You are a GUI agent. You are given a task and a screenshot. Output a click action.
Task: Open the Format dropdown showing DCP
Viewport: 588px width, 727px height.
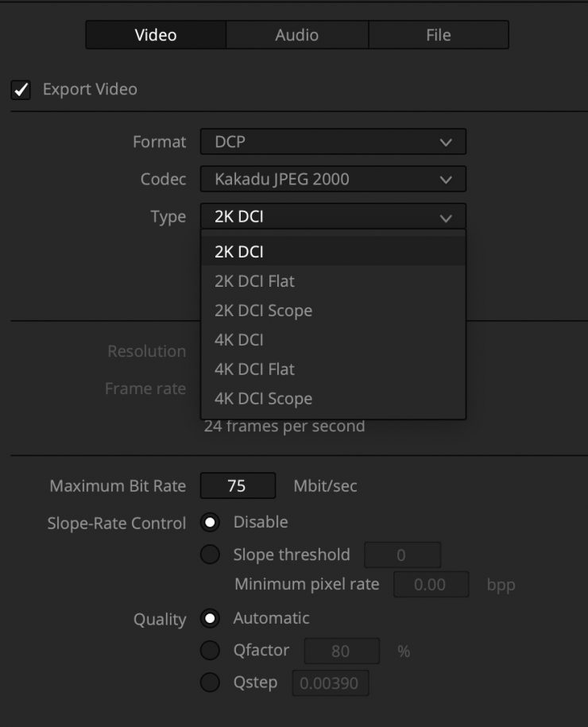pos(332,142)
